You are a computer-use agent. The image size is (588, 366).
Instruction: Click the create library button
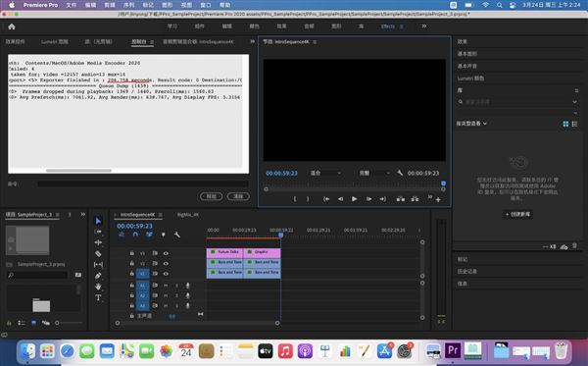517,214
